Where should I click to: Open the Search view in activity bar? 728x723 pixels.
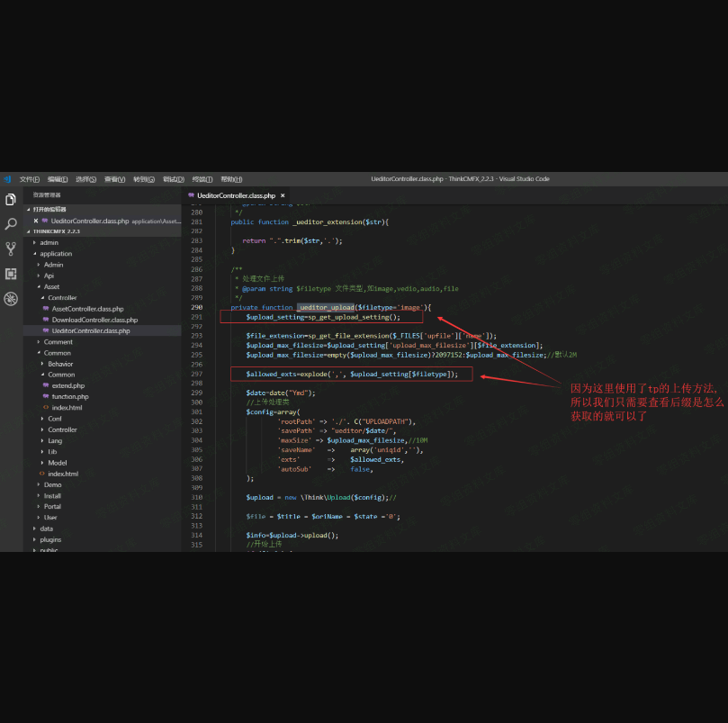tap(11, 224)
